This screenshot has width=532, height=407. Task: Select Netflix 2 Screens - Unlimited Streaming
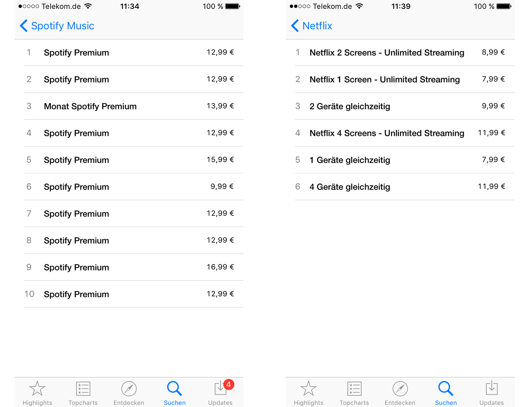point(405,53)
